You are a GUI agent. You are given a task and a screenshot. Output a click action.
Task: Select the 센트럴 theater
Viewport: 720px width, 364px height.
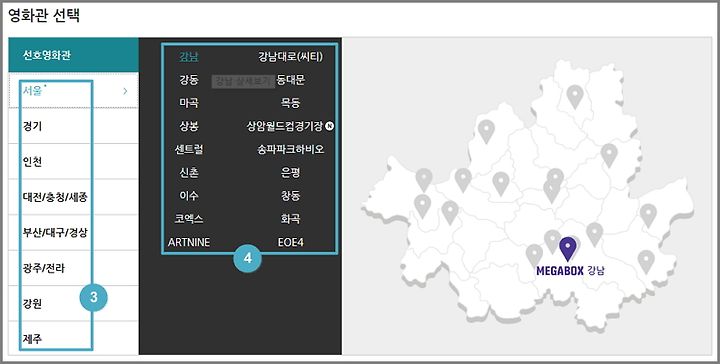[x=189, y=150]
